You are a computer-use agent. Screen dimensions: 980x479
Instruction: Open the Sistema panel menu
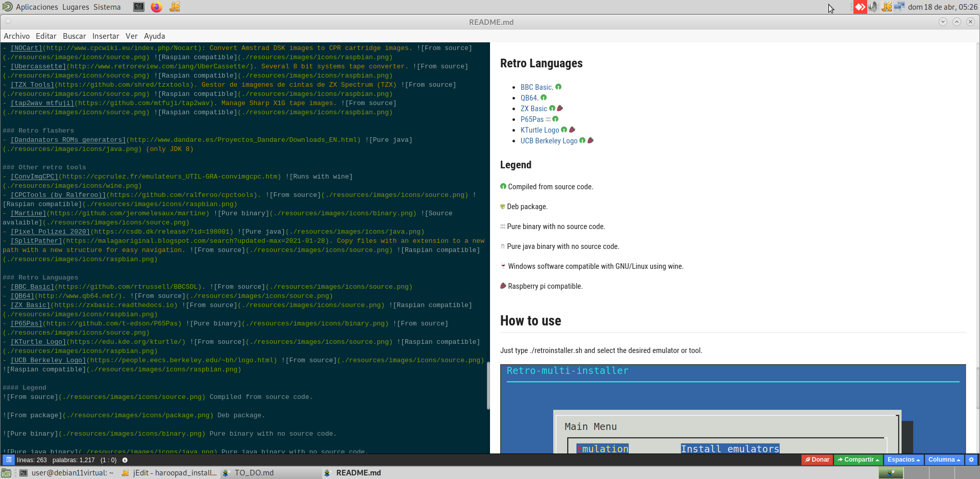coord(107,7)
